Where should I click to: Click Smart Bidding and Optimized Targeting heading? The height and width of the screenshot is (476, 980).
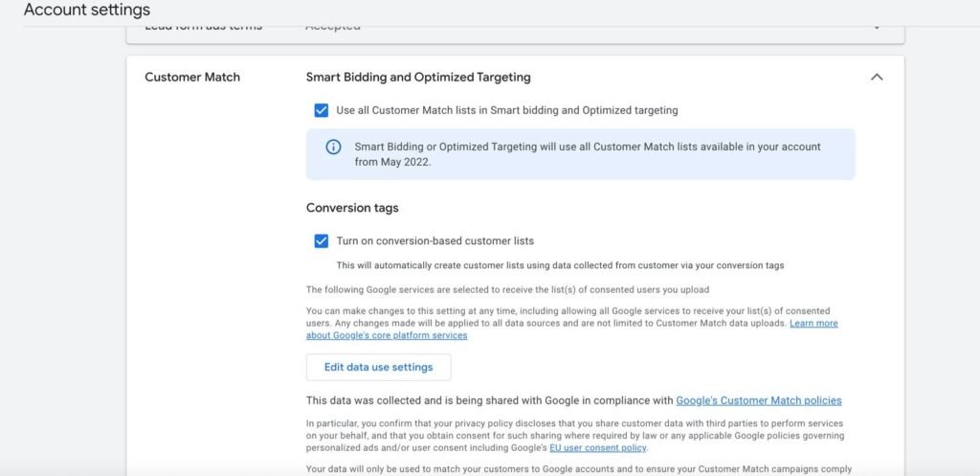click(418, 78)
